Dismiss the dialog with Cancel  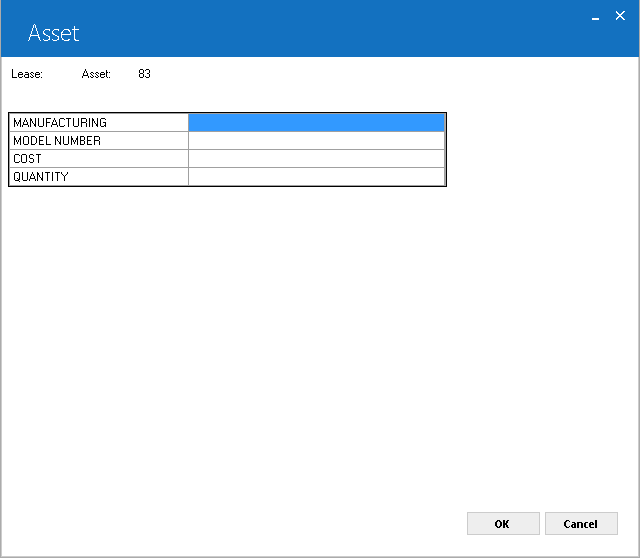(581, 523)
